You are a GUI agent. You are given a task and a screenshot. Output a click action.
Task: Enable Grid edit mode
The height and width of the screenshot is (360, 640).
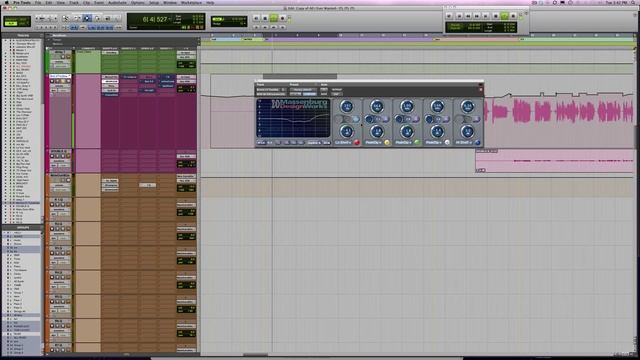[23, 24]
